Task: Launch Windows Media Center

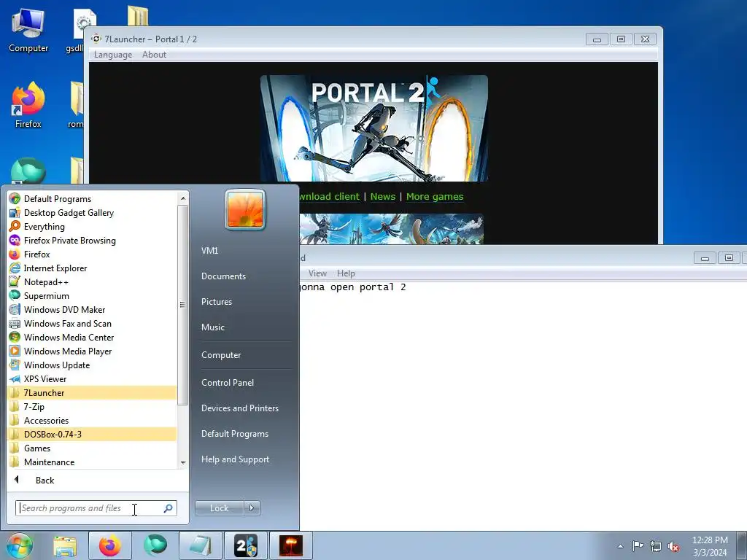Action: (x=93, y=337)
